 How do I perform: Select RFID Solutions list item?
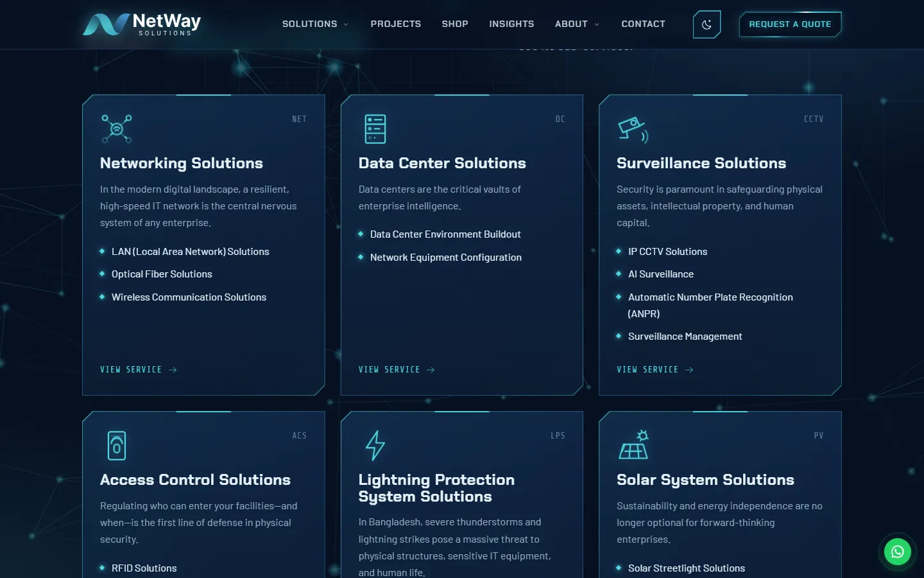pyautogui.click(x=144, y=568)
